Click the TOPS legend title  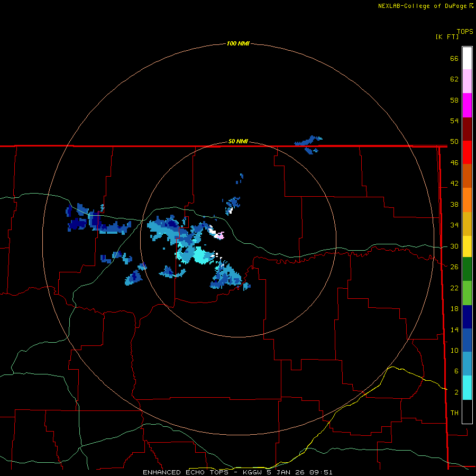(x=465, y=31)
